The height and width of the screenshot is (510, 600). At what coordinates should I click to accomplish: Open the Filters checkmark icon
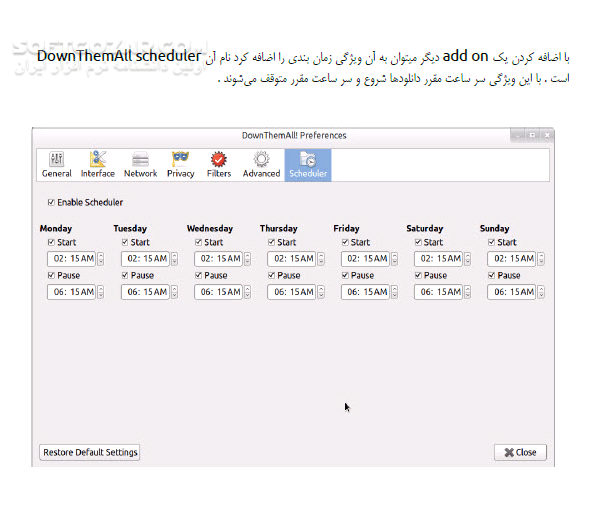(x=219, y=159)
